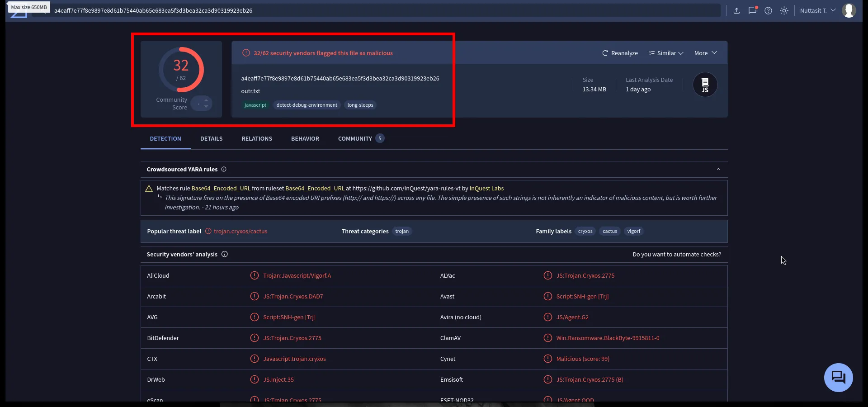868x407 pixels.
Task: Open the Nuttasit T. account menu
Action: point(817,10)
